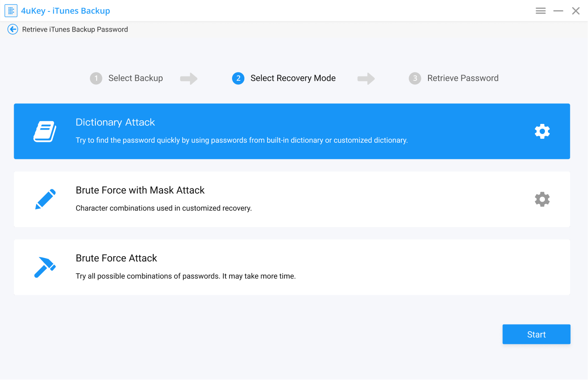The height and width of the screenshot is (380, 588).
Task: Click step indicator circle number 2
Action: [x=238, y=78]
